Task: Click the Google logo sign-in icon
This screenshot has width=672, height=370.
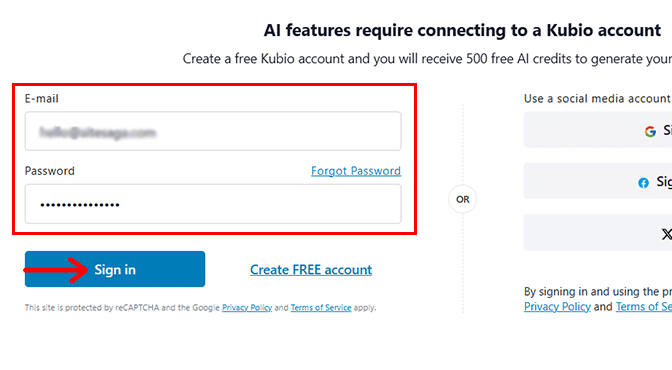Action: click(x=650, y=131)
